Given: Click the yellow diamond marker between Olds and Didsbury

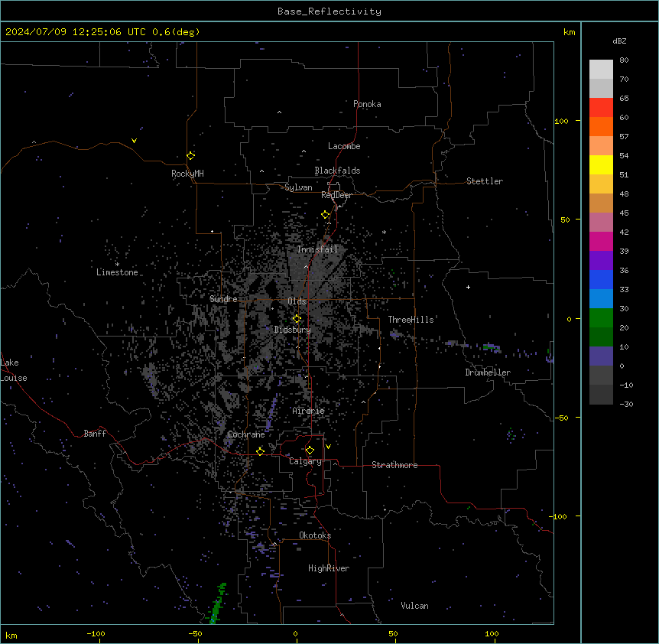Looking at the screenshot, I should 297,319.
